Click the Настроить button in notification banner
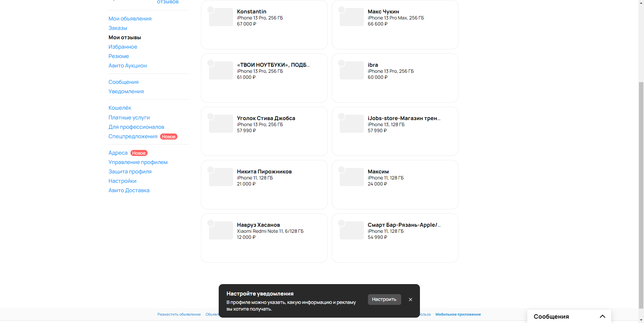Viewport: 644px width, 323px height. click(384, 299)
